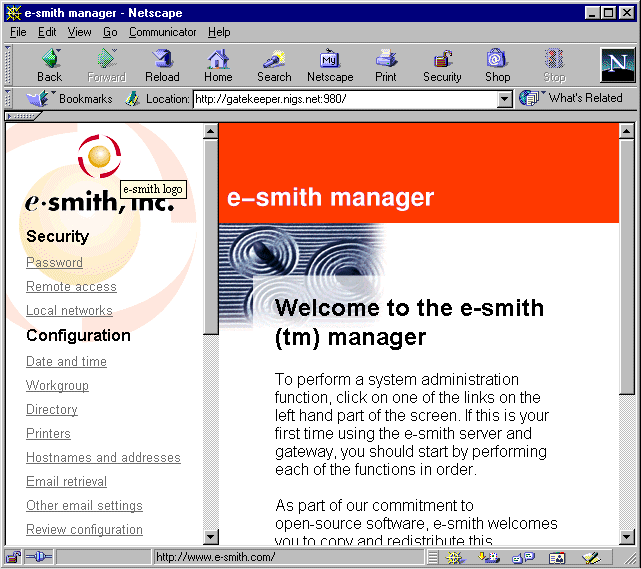Click the Location URL text field

[345, 99]
